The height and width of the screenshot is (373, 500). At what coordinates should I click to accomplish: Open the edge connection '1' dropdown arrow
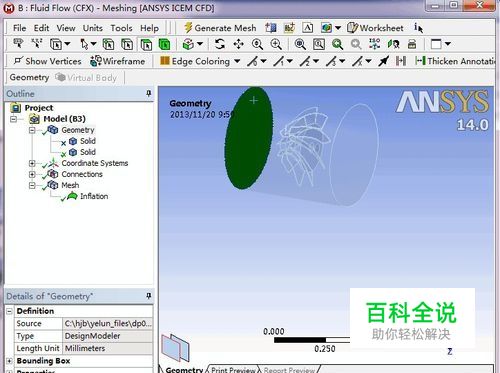pos(290,61)
